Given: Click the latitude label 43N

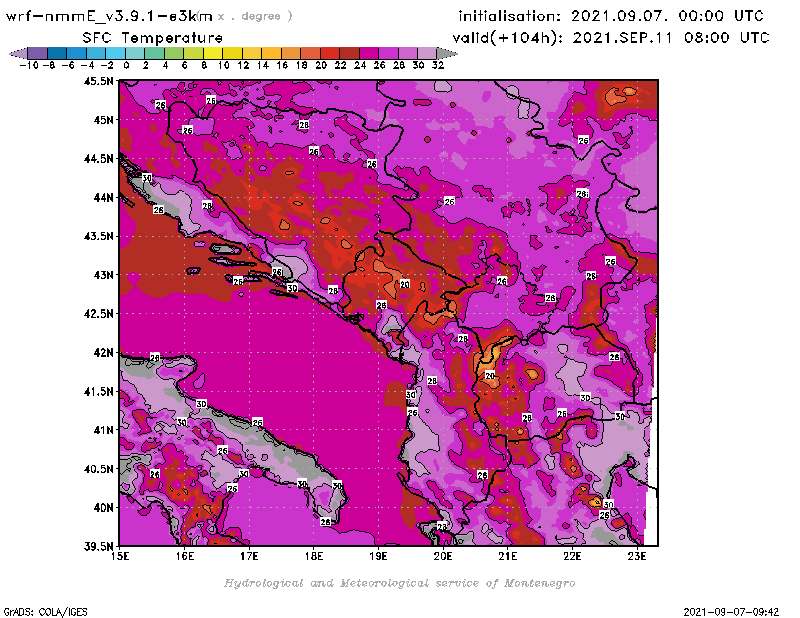Looking at the screenshot, I should [x=103, y=275].
